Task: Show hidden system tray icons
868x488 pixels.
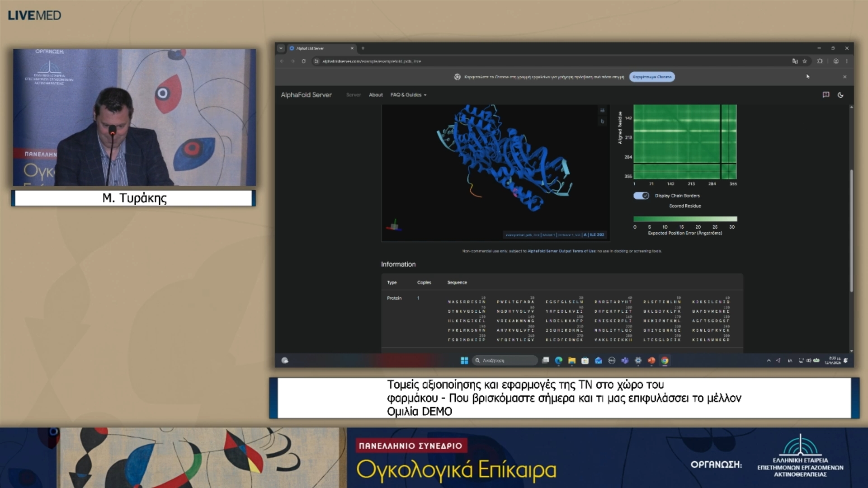Action: [769, 361]
